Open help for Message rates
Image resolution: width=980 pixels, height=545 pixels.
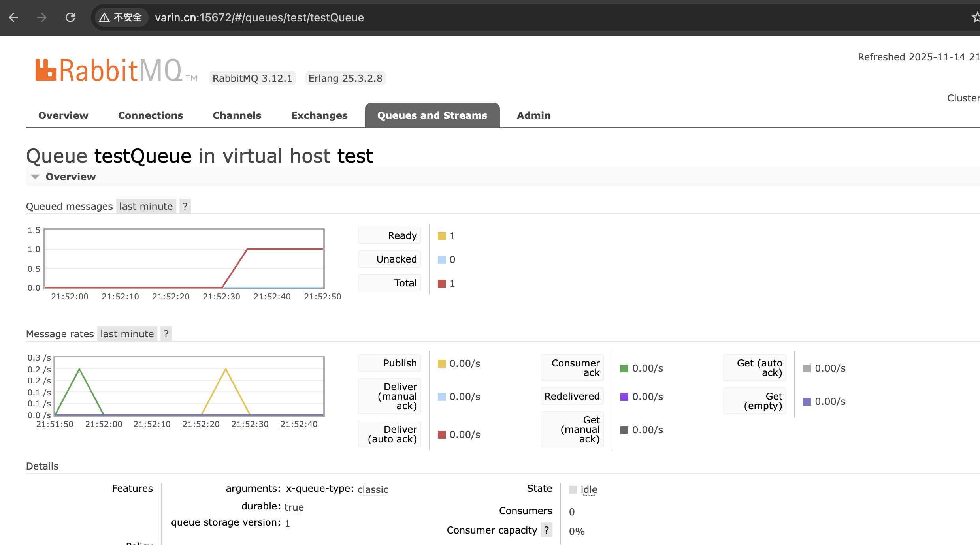[166, 334]
